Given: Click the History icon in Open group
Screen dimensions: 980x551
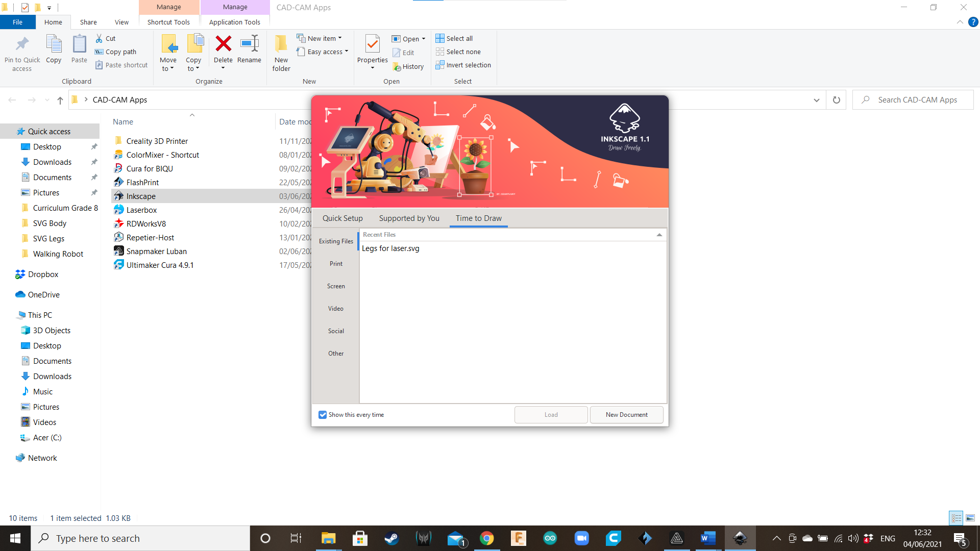Looking at the screenshot, I should (x=397, y=67).
